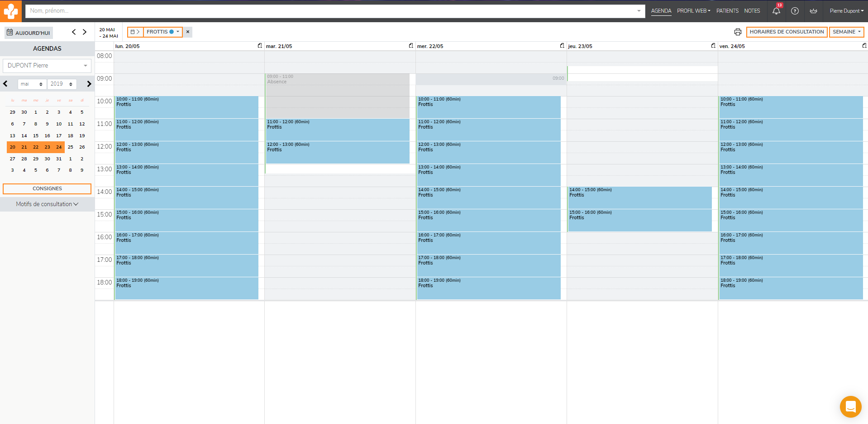
Task: Open the DUPONT Pierre agenda selector
Action: [x=47, y=66]
